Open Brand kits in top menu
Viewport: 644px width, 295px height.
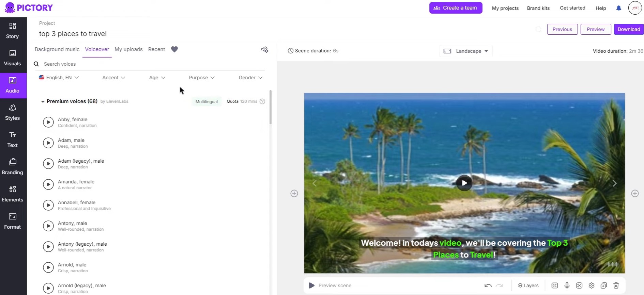538,8
